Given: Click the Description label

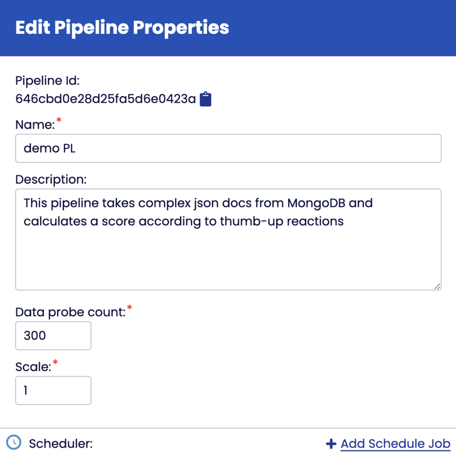Looking at the screenshot, I should 51,180.
